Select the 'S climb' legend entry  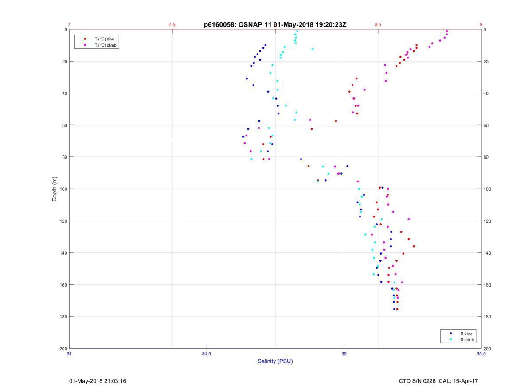click(467, 340)
